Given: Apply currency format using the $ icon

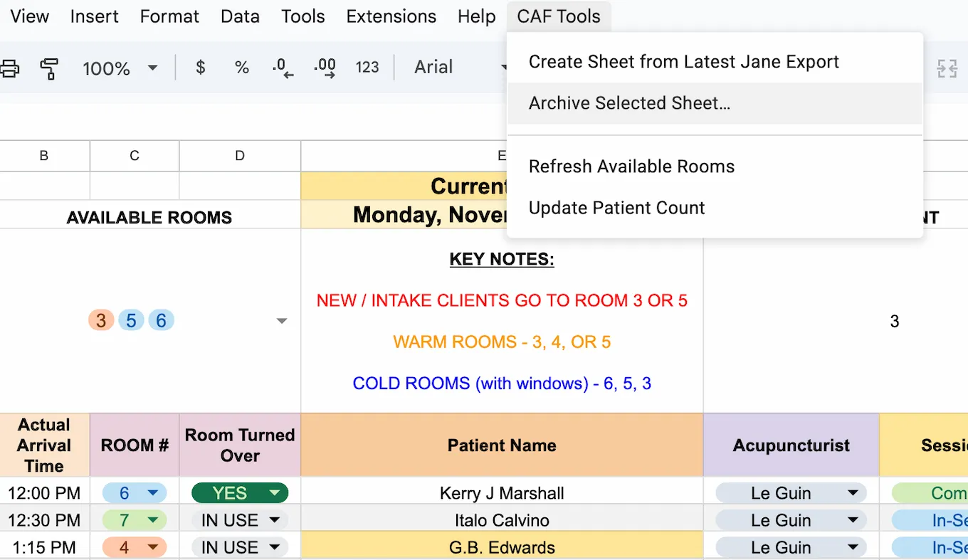Looking at the screenshot, I should (x=200, y=68).
